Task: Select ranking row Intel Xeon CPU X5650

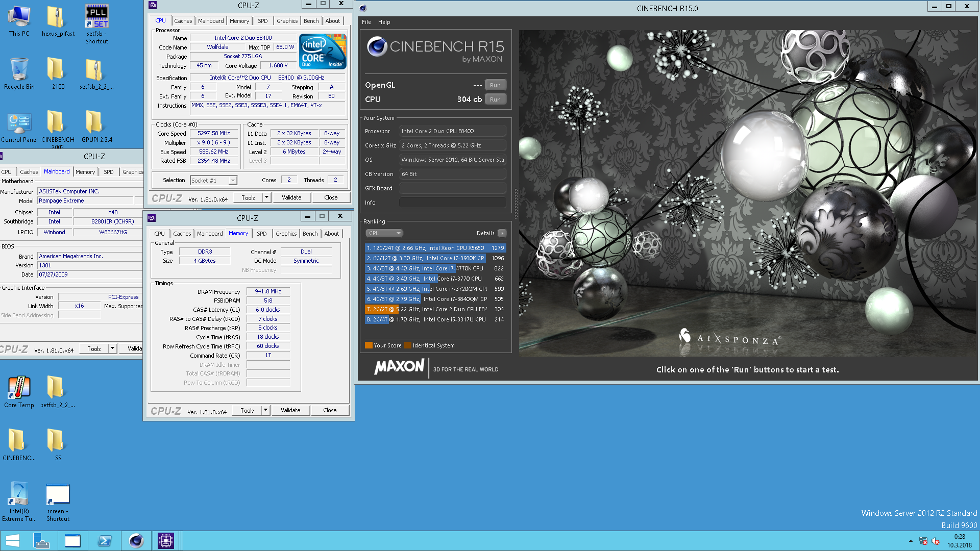Action: pyautogui.click(x=435, y=248)
